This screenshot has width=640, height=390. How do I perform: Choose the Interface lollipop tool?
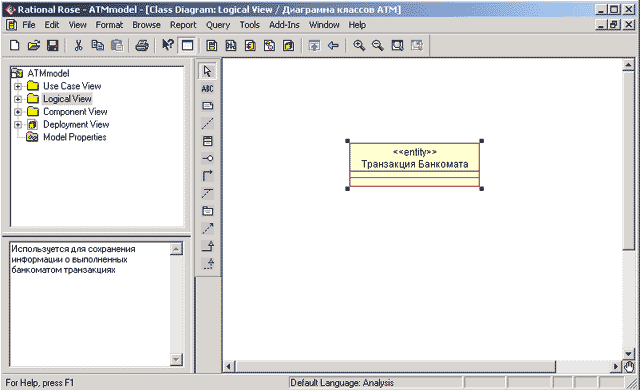[207, 158]
